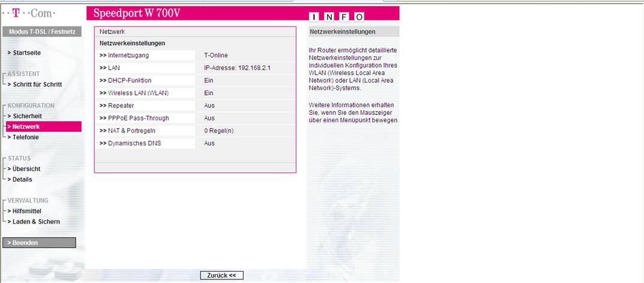Image resolution: width=644 pixels, height=283 pixels.
Task: Click the Zurück << button
Action: (222, 275)
